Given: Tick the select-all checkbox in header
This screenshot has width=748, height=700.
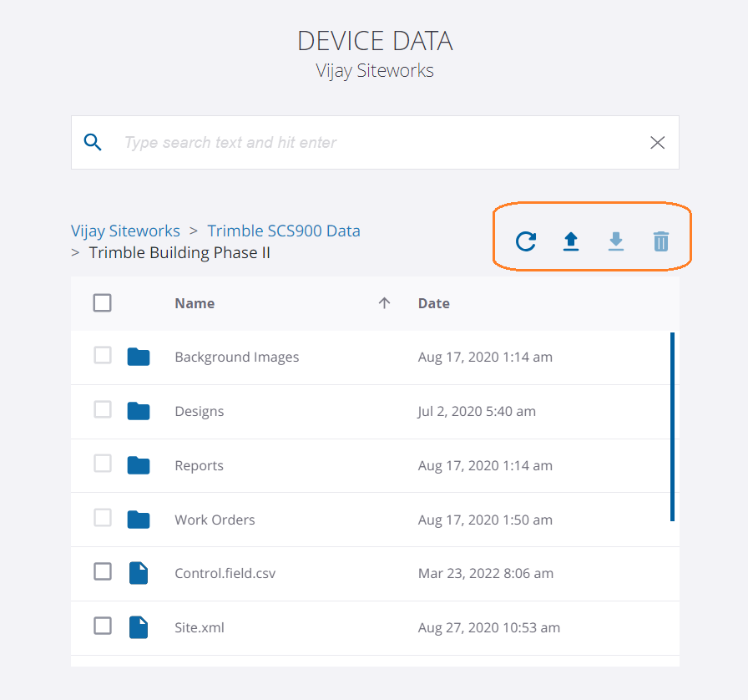Looking at the screenshot, I should pyautogui.click(x=102, y=302).
